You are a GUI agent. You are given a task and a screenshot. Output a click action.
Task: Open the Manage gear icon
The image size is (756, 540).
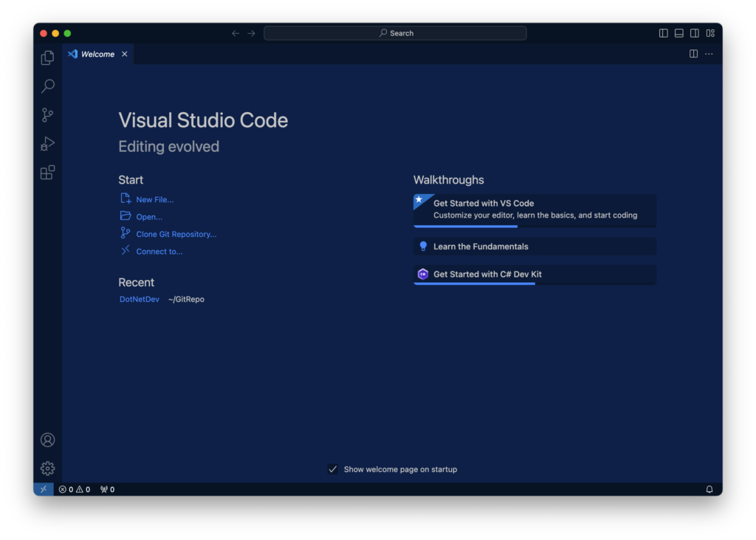tap(47, 468)
